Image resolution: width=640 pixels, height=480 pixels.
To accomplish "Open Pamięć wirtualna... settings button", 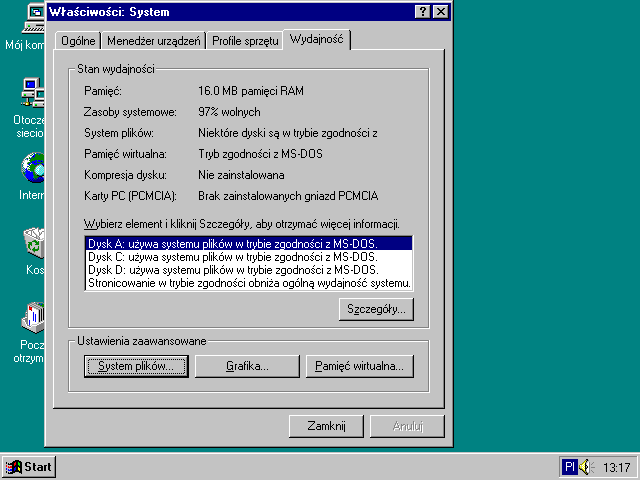I will [360, 366].
